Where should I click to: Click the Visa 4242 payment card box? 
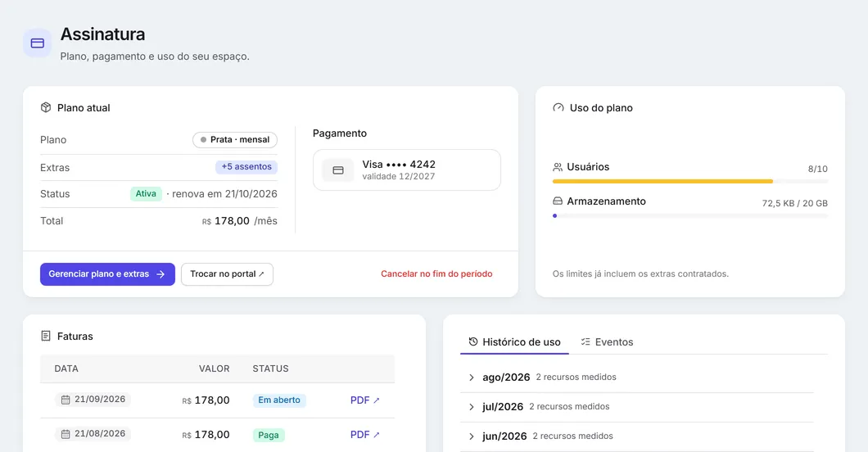click(x=407, y=169)
